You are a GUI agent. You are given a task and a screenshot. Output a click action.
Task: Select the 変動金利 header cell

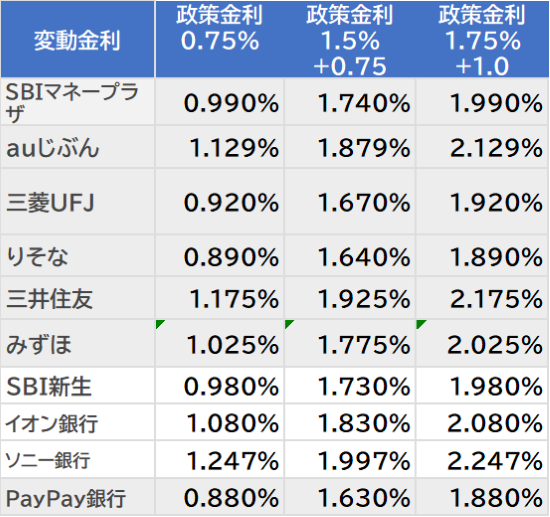pyautogui.click(x=78, y=39)
